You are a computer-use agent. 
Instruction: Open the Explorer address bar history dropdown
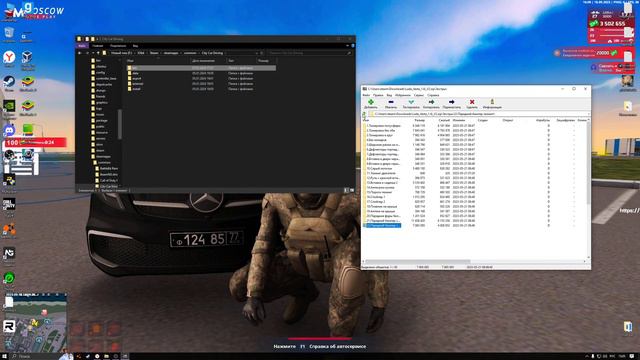pyautogui.click(x=256, y=53)
